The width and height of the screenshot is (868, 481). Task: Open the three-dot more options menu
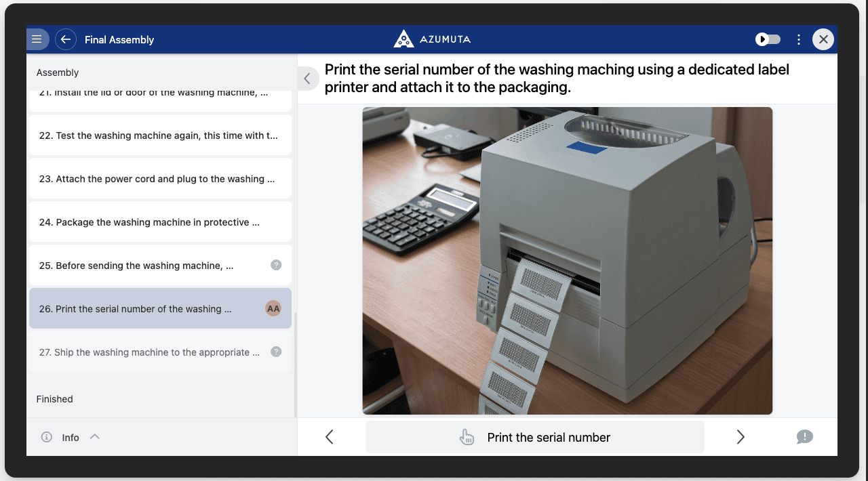[799, 39]
